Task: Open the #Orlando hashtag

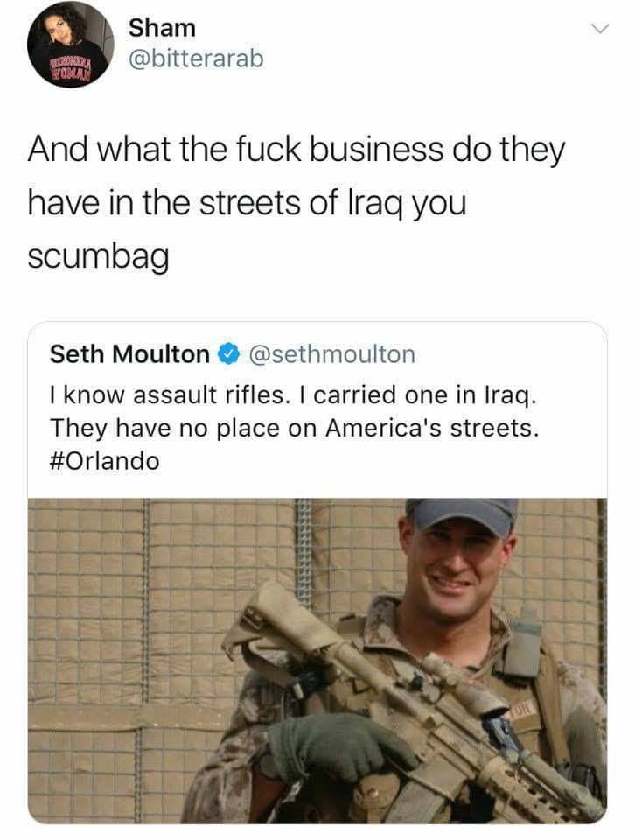Action: [x=104, y=461]
